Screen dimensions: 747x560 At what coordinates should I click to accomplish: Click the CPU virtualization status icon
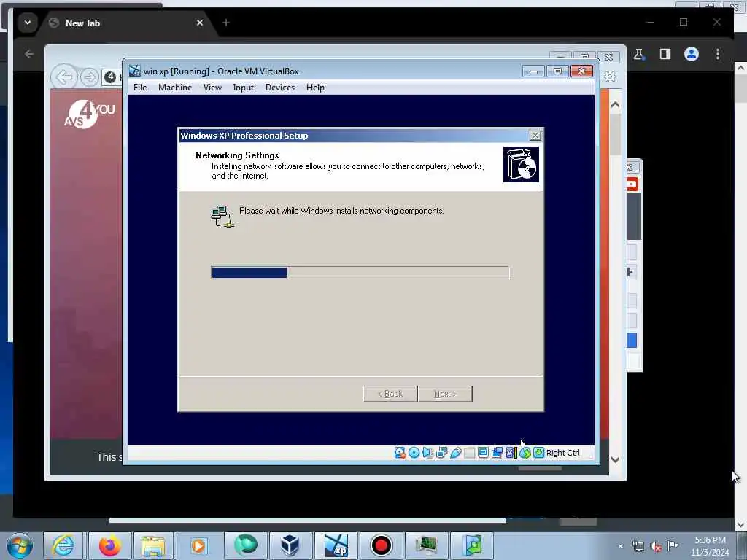tap(511, 453)
